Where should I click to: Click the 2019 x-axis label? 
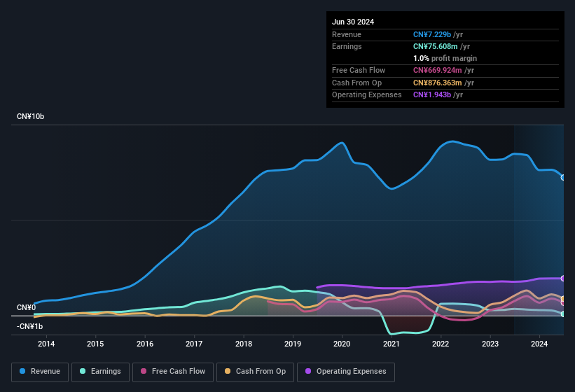(x=293, y=344)
